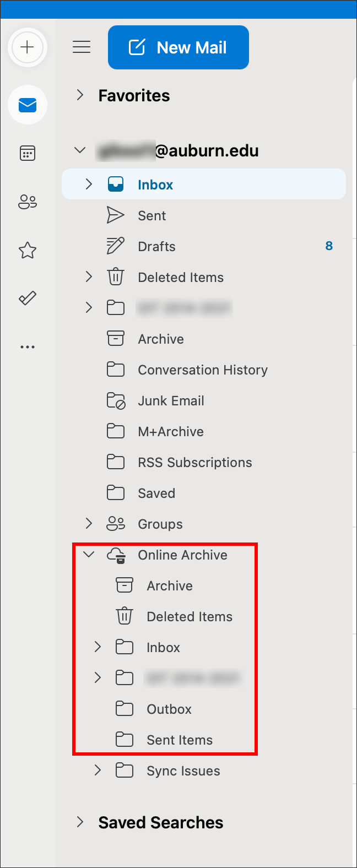Expand the blurred folder above Outbox
The image size is (357, 868).
[x=98, y=678]
